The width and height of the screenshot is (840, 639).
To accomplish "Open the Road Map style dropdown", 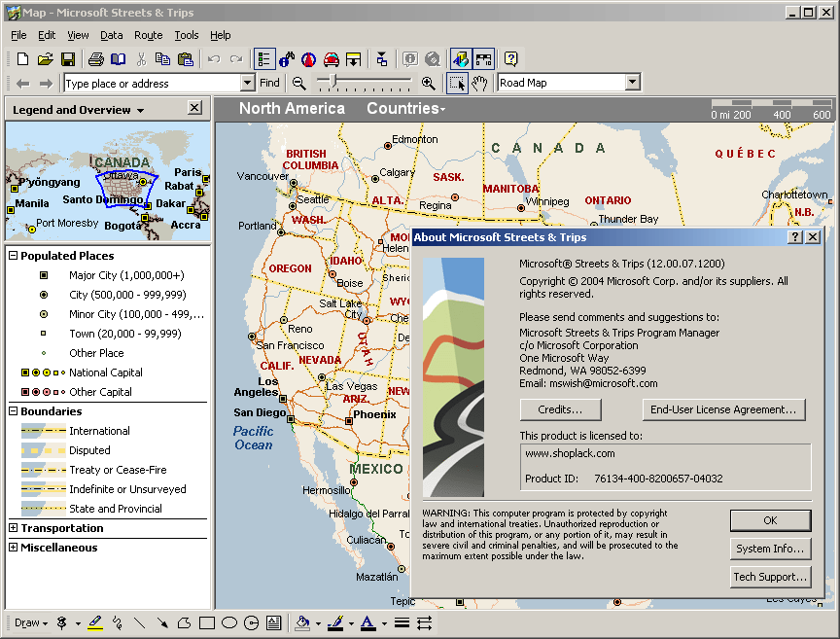I will coord(633,83).
